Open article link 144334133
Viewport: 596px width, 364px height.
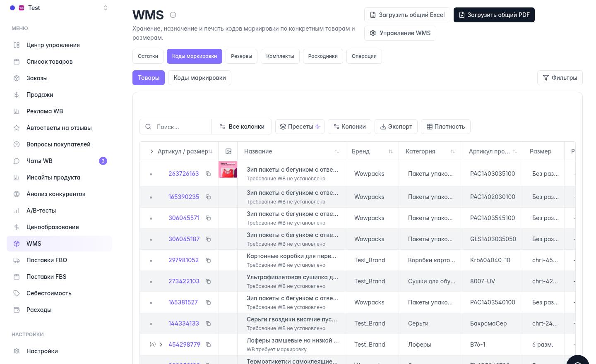pyautogui.click(x=184, y=323)
